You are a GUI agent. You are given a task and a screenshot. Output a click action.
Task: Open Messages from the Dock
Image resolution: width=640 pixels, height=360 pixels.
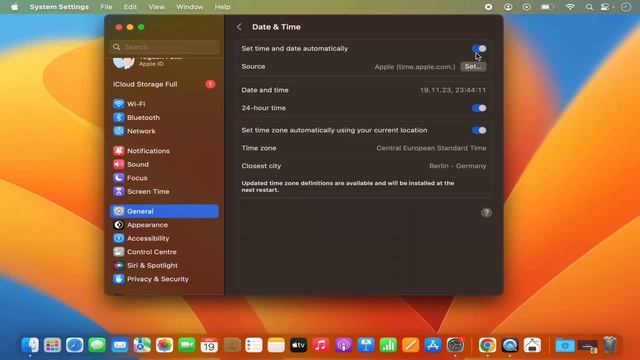point(97,345)
